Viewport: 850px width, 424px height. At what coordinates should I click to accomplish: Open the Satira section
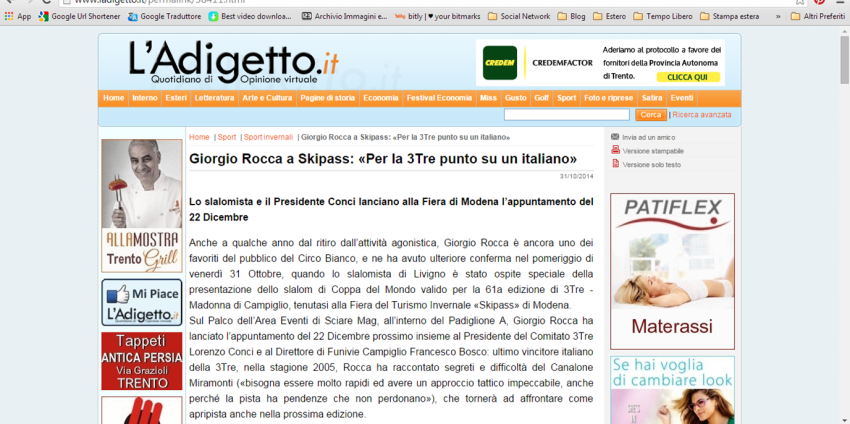point(652,98)
